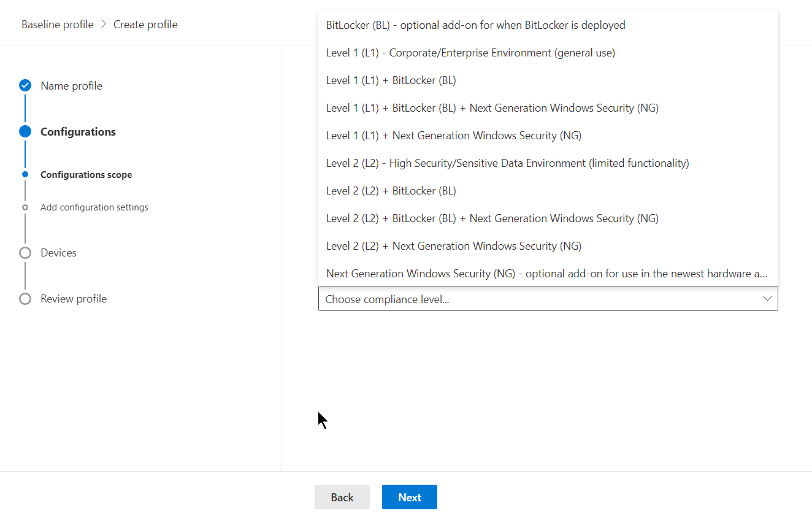Select Level 1 (L1) + BitLocker (BL) option

coord(391,80)
